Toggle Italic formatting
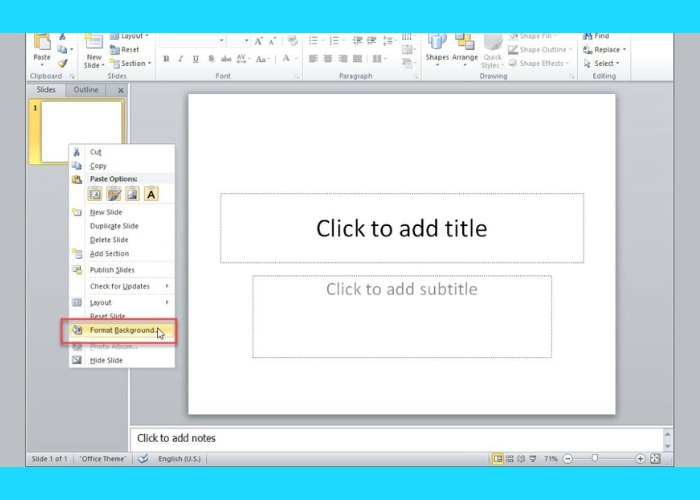The height and width of the screenshot is (500, 700). pyautogui.click(x=181, y=59)
